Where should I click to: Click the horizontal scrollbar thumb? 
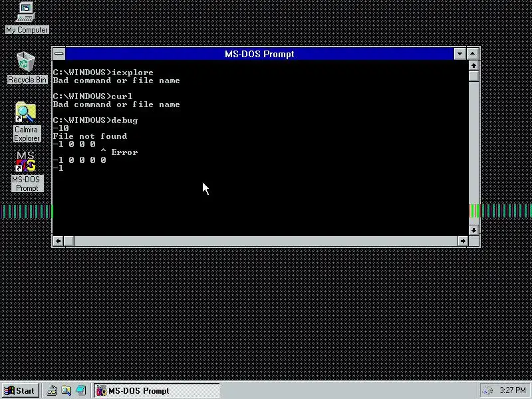point(69,241)
